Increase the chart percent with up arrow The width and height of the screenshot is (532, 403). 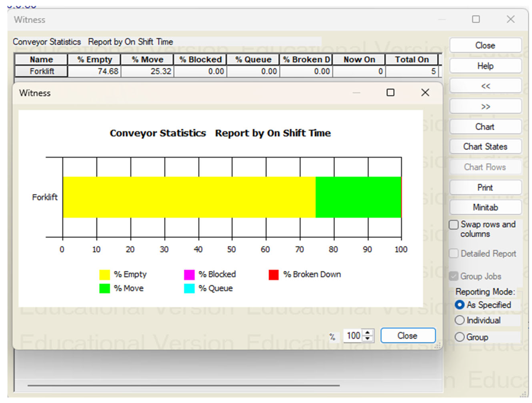click(367, 333)
